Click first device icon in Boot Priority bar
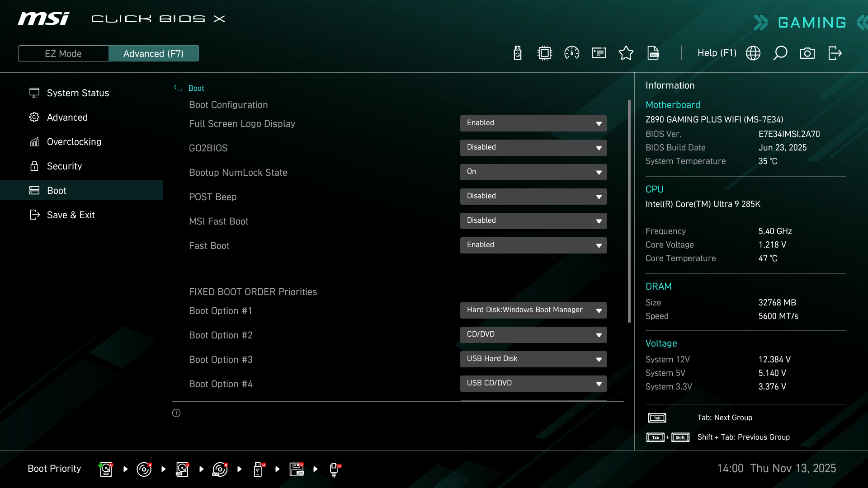This screenshot has width=868, height=488. [x=106, y=469]
